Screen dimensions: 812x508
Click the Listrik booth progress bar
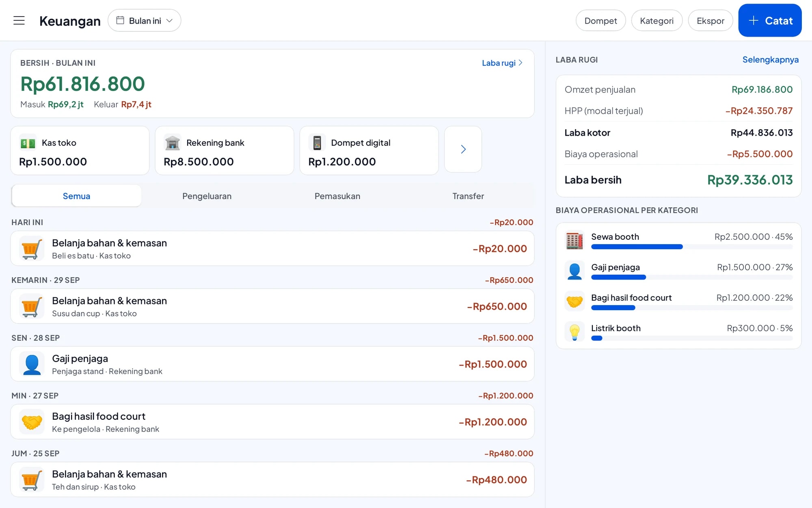pyautogui.click(x=692, y=338)
